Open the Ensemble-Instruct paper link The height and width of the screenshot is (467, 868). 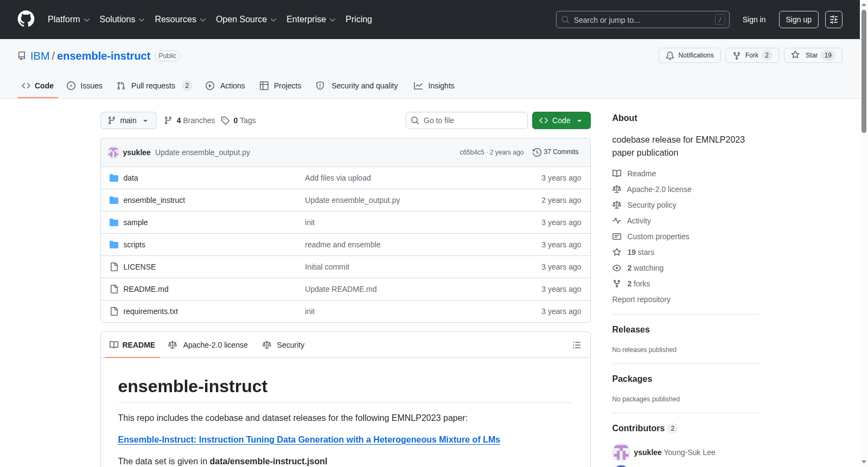[309, 440]
